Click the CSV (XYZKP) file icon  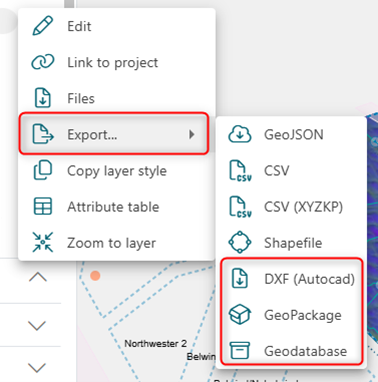tap(240, 207)
